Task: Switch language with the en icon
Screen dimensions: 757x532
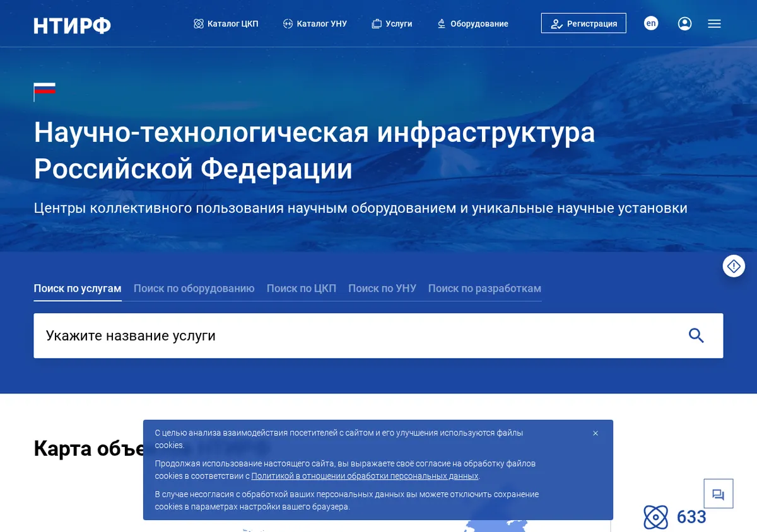Action: 651,23
